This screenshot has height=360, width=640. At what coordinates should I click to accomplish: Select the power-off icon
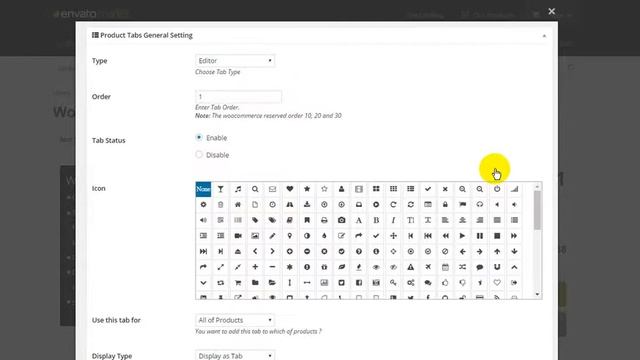pos(497,189)
